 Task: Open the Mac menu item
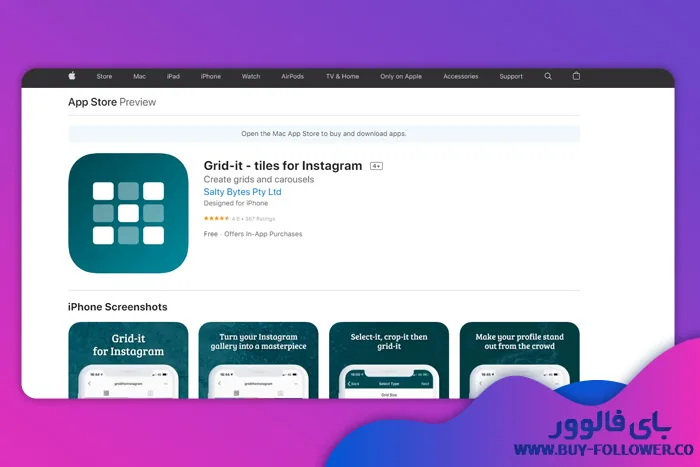pyautogui.click(x=139, y=76)
